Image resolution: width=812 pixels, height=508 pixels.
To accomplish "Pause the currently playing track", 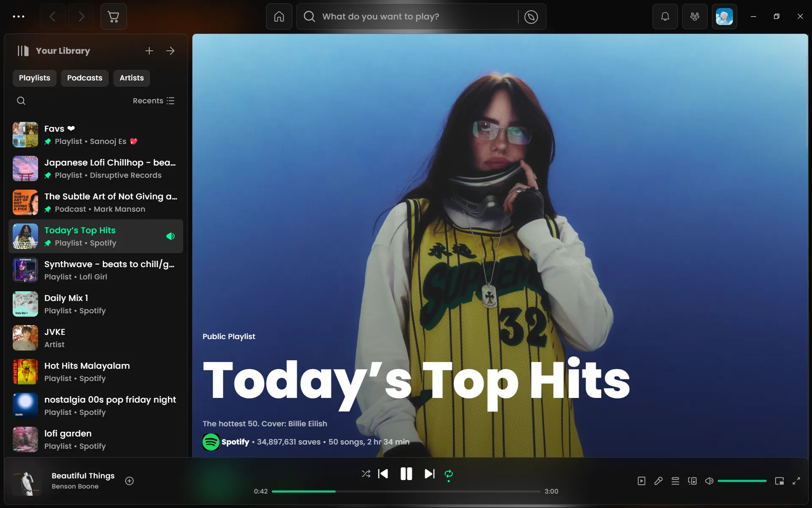I will coord(406,474).
